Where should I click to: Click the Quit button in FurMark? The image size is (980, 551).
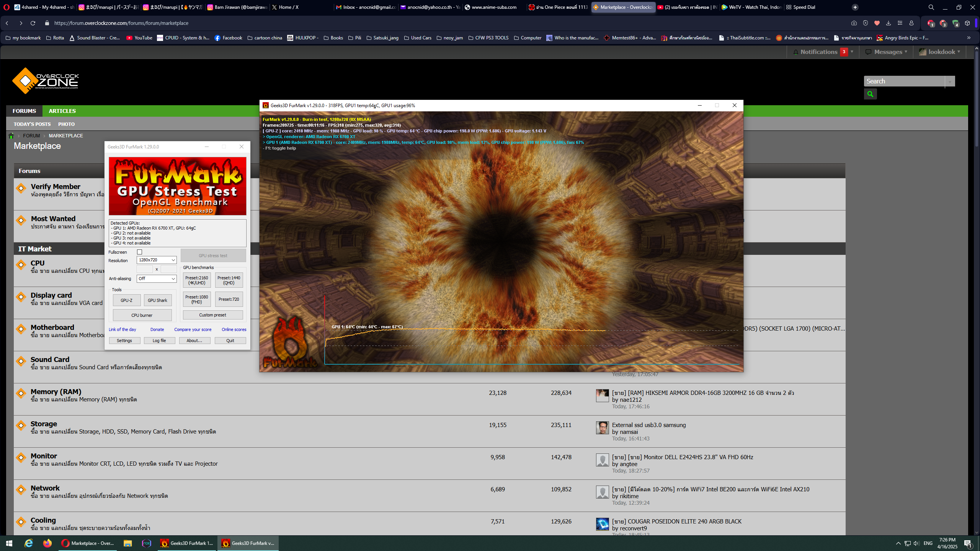click(230, 341)
